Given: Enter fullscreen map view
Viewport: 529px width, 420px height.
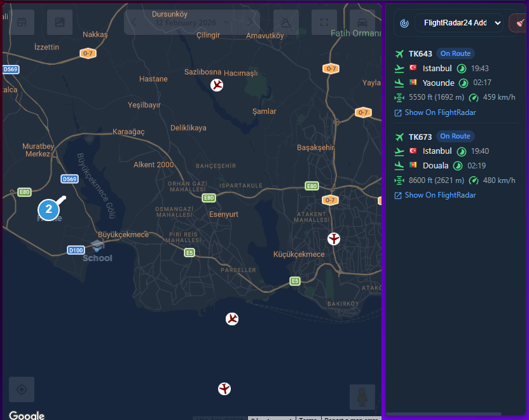Looking at the screenshot, I should 324,22.
